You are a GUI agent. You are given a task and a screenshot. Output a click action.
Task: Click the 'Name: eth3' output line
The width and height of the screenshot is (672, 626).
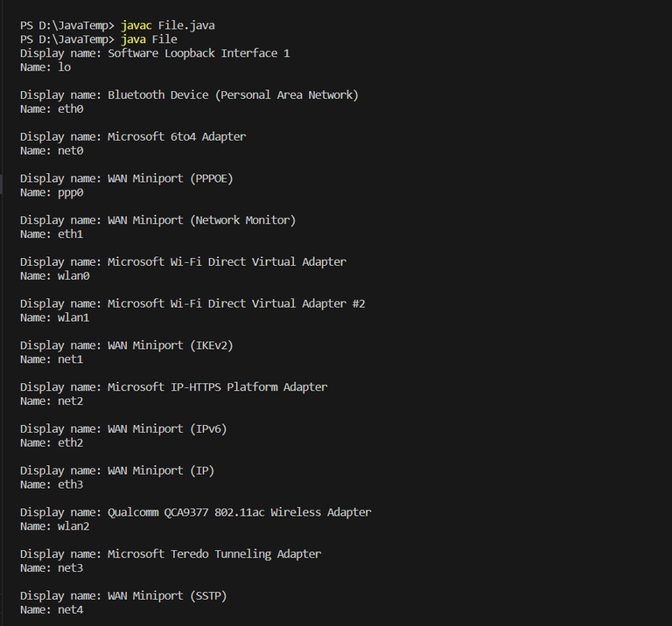(x=52, y=484)
